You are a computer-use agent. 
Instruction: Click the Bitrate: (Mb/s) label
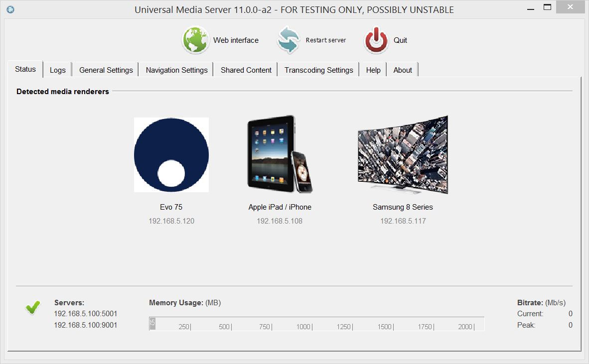coord(541,302)
